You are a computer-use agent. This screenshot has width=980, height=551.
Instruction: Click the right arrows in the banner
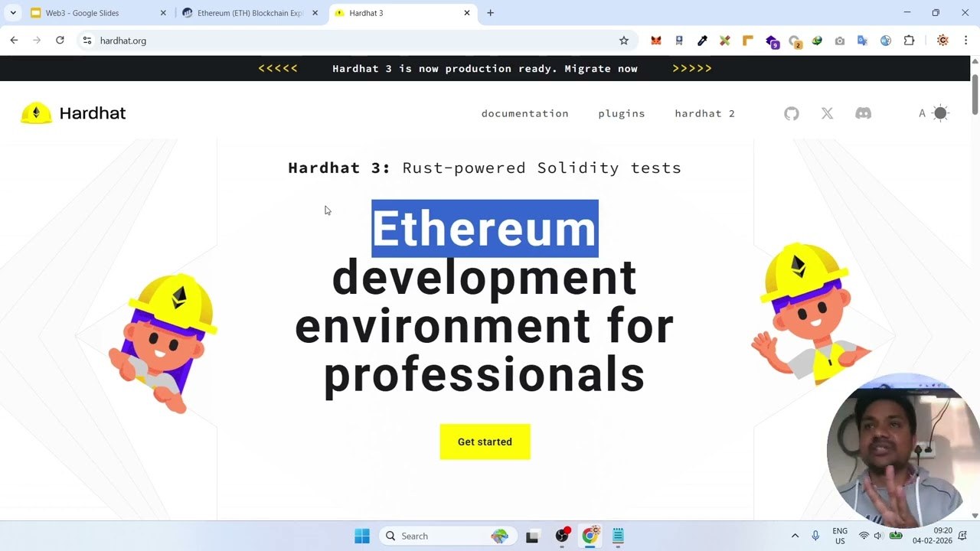[692, 68]
